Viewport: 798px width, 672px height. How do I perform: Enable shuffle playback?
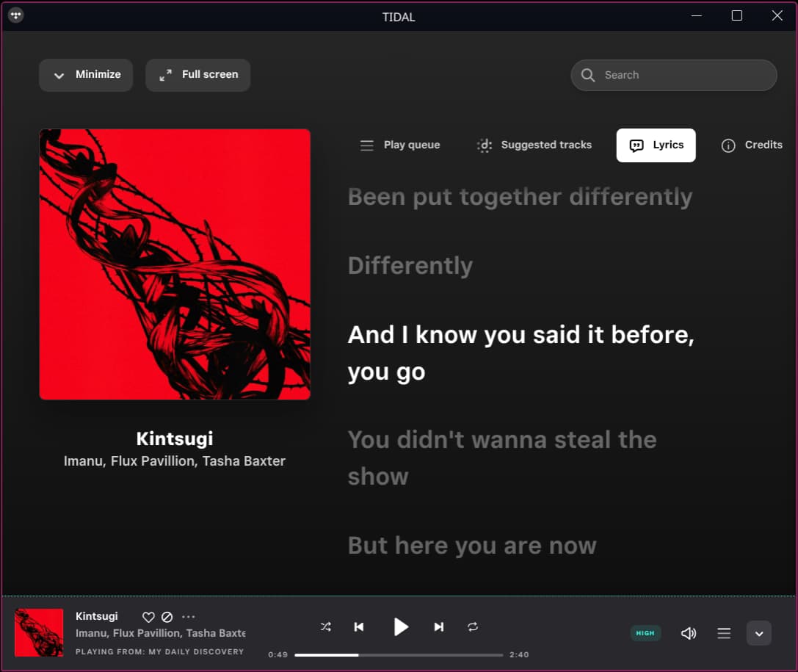[x=325, y=626]
